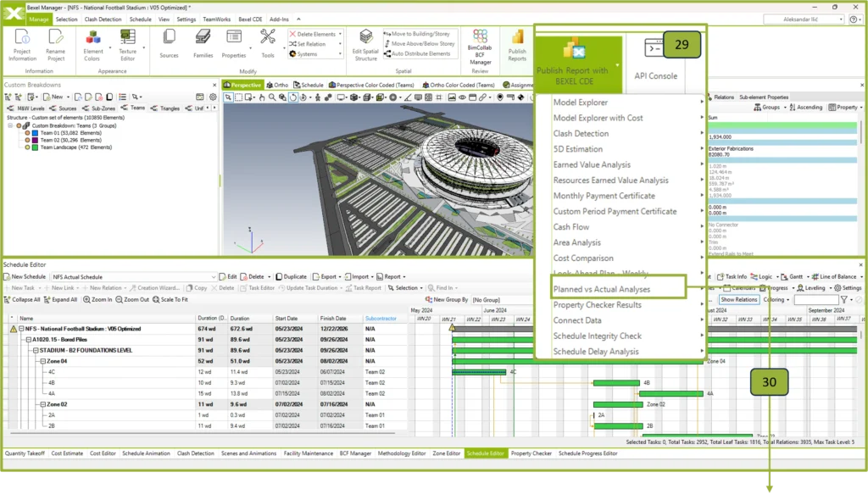Open BimCollab BCF Manager
The height and width of the screenshot is (500, 868).
click(480, 47)
